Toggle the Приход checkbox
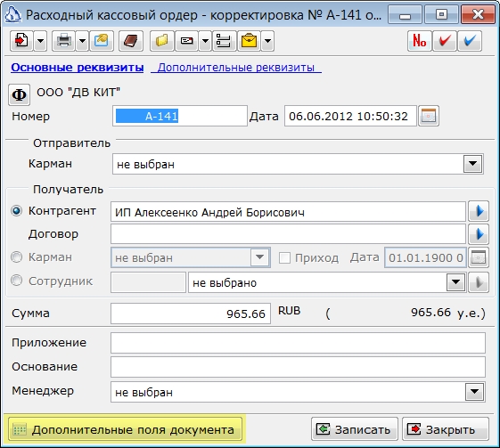The image size is (500, 448). point(284,257)
